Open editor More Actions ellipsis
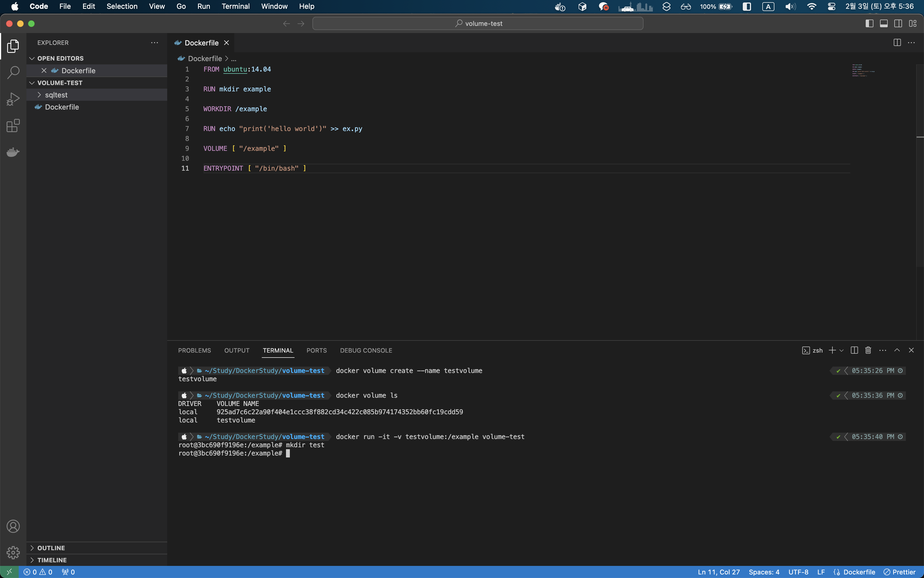The height and width of the screenshot is (578, 924). coord(911,43)
